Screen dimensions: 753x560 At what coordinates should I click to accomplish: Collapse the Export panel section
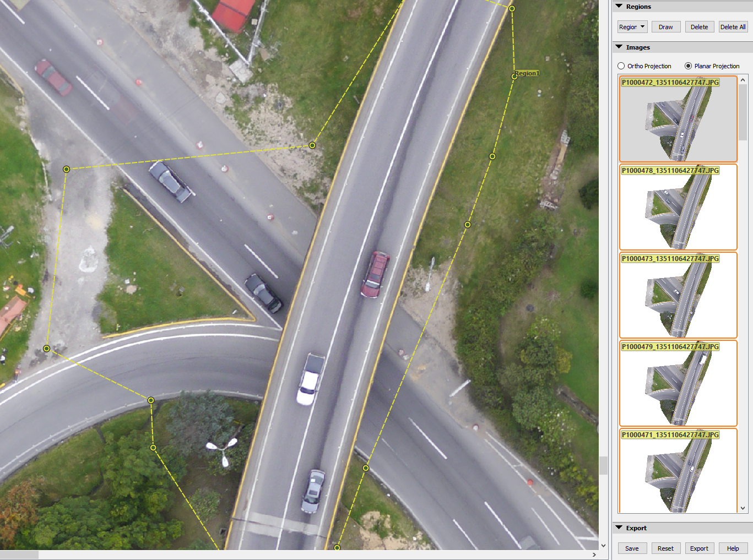pos(619,528)
